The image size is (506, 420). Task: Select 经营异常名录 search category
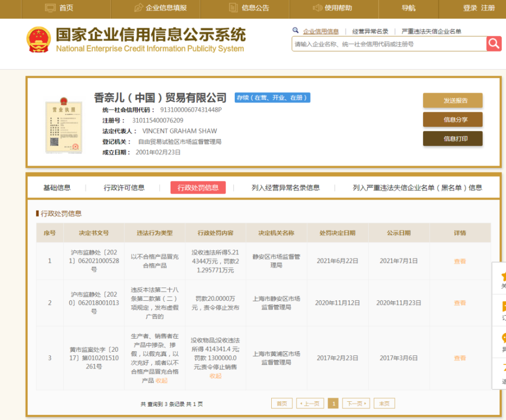click(370, 31)
